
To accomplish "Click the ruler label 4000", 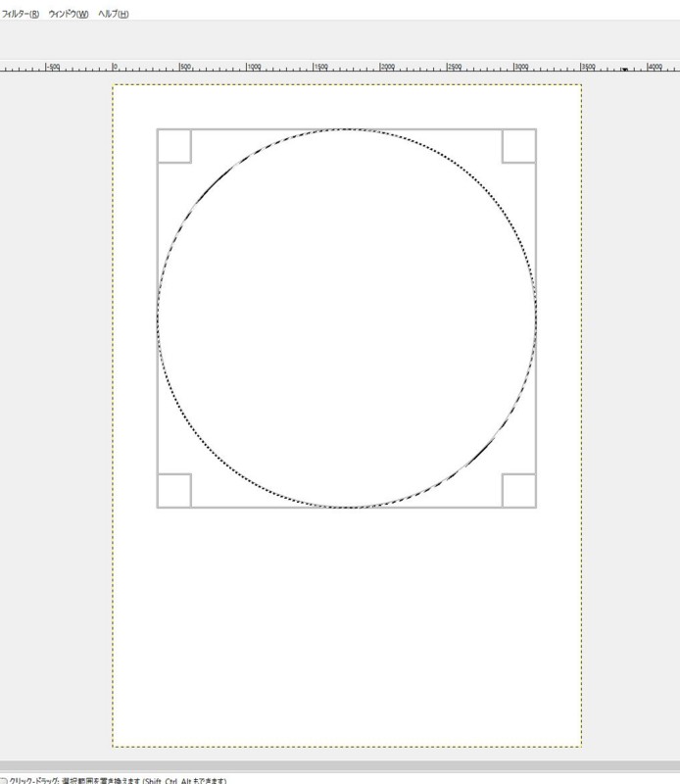I will [655, 67].
